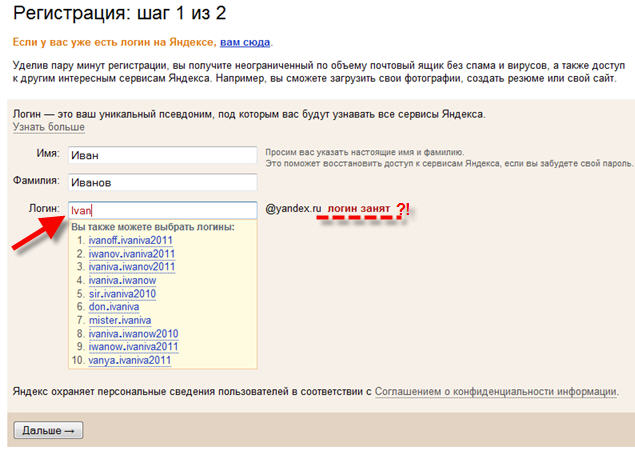Focus the Имя field containing Иван
This screenshot has height=450, width=635.
[x=160, y=155]
